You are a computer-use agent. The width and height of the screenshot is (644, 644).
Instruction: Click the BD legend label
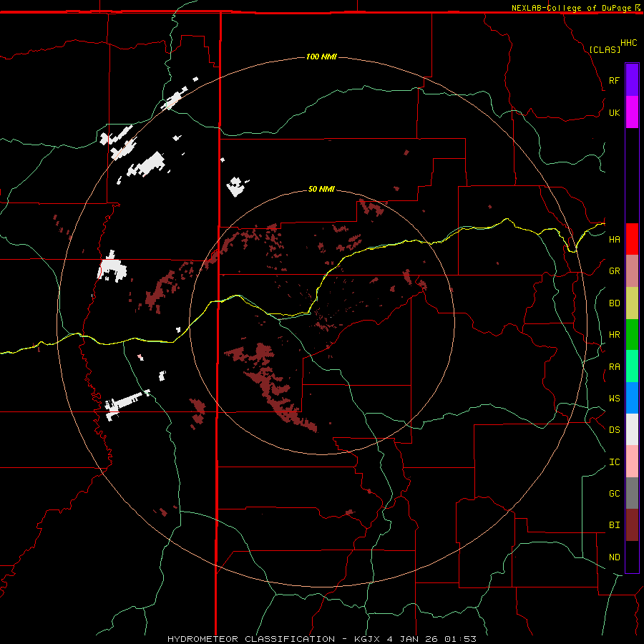[x=614, y=303]
